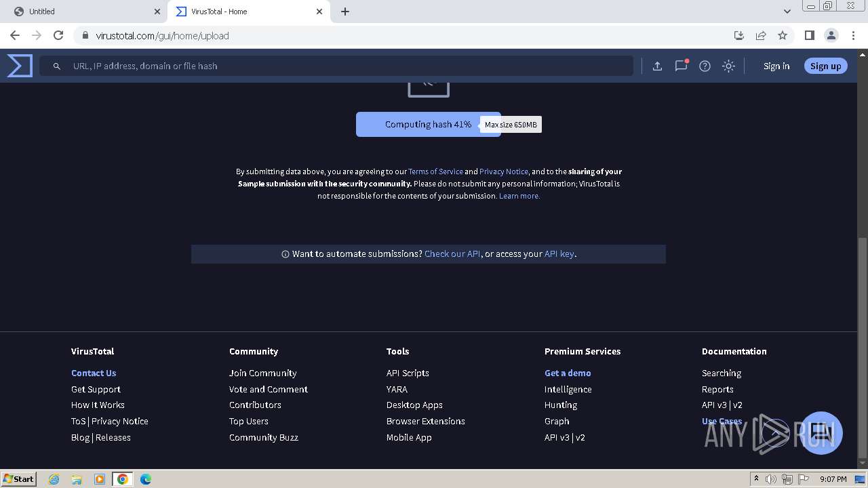Open the Desktop Apps link
The width and height of the screenshot is (868, 488).
414,405
